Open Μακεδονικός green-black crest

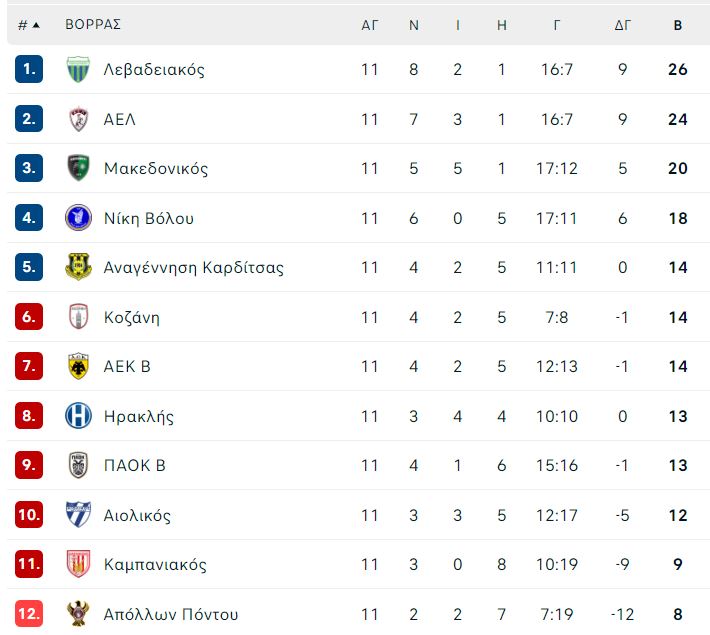pos(78,168)
